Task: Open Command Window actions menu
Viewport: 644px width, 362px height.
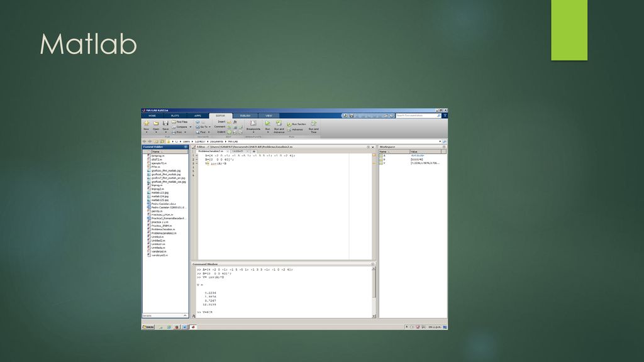Action: (373, 265)
